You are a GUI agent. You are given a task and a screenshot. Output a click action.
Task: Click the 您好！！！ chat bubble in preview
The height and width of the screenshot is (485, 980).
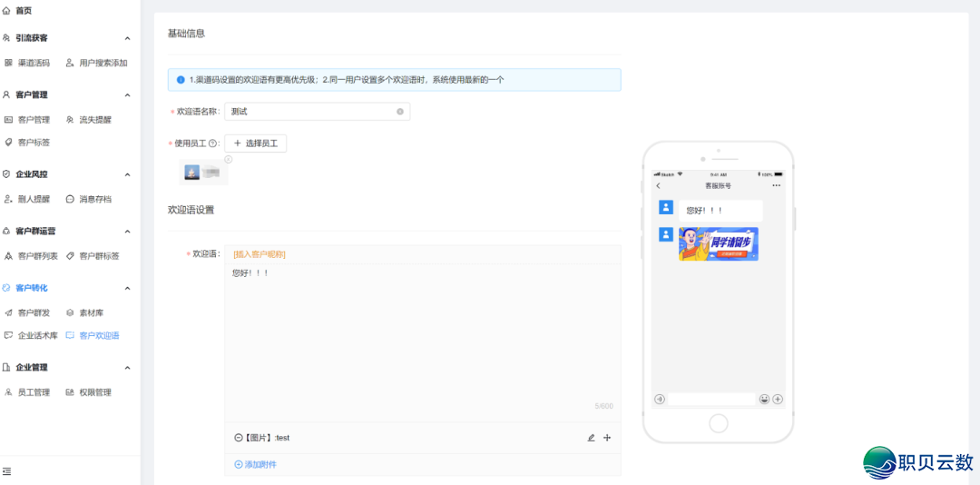(720, 211)
